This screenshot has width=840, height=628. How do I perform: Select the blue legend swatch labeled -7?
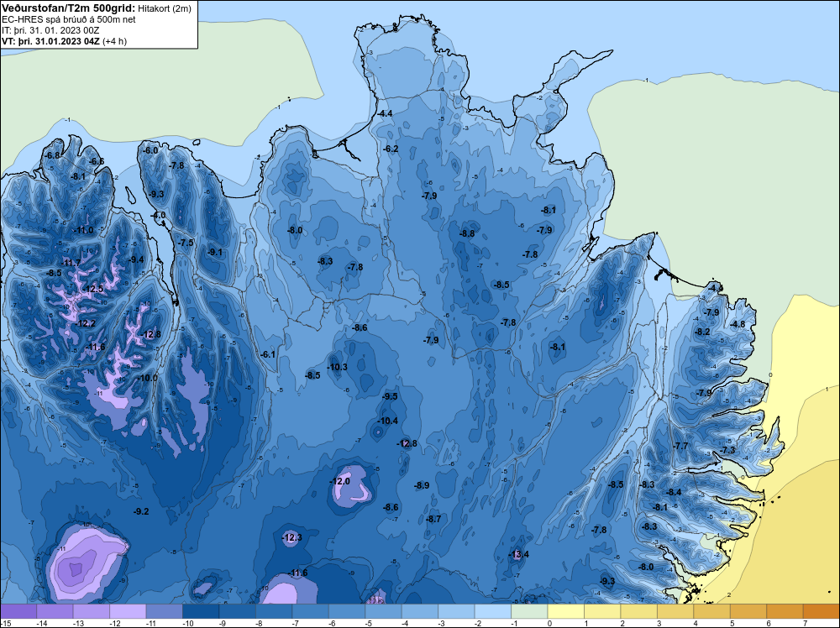[310, 611]
